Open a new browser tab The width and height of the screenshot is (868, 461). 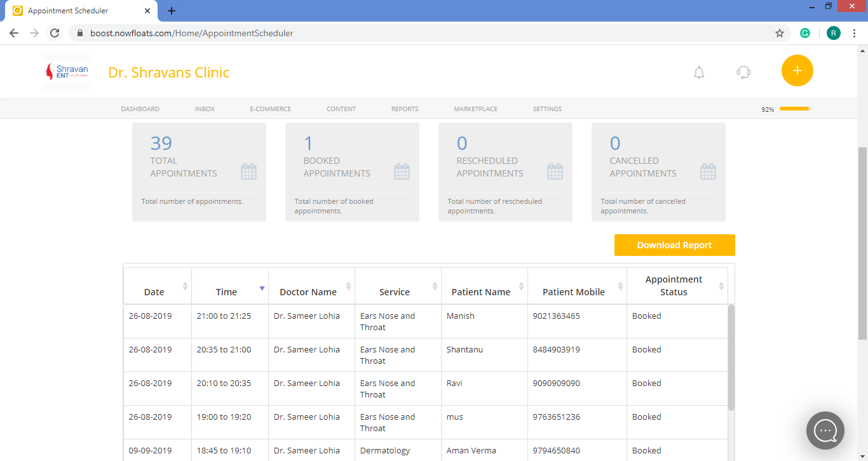pos(172,11)
